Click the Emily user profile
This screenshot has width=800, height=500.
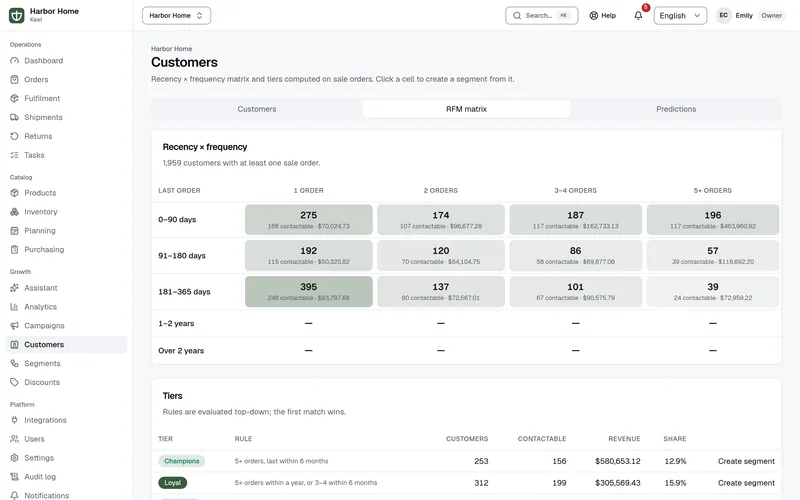[744, 15]
